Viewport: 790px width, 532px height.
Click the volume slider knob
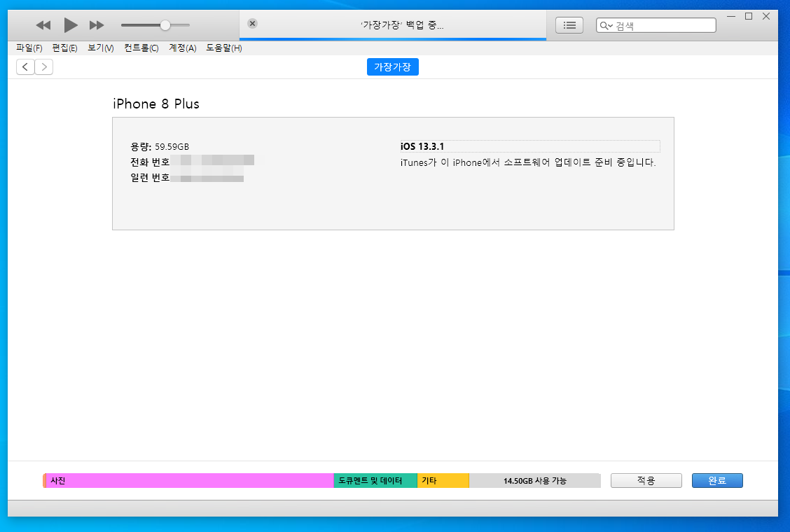coord(165,24)
